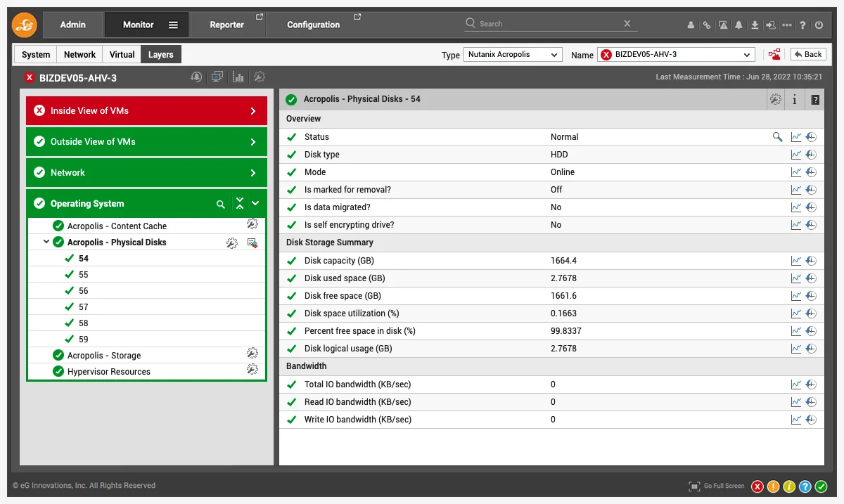The width and height of the screenshot is (844, 504).
Task: Open the bar chart icon beside BIZDEV05-AHV-3
Action: [238, 77]
